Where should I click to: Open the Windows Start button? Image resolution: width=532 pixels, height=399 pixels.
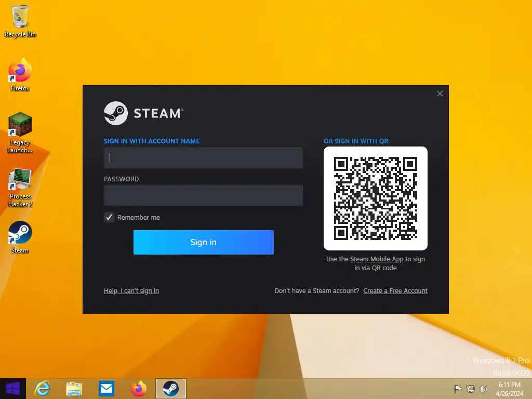click(x=13, y=389)
